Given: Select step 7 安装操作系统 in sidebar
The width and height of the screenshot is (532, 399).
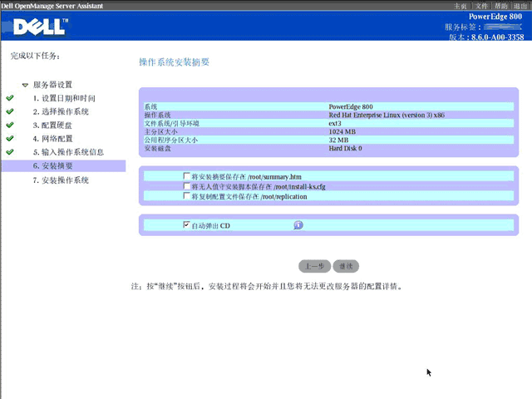Looking at the screenshot, I should click(61, 180).
